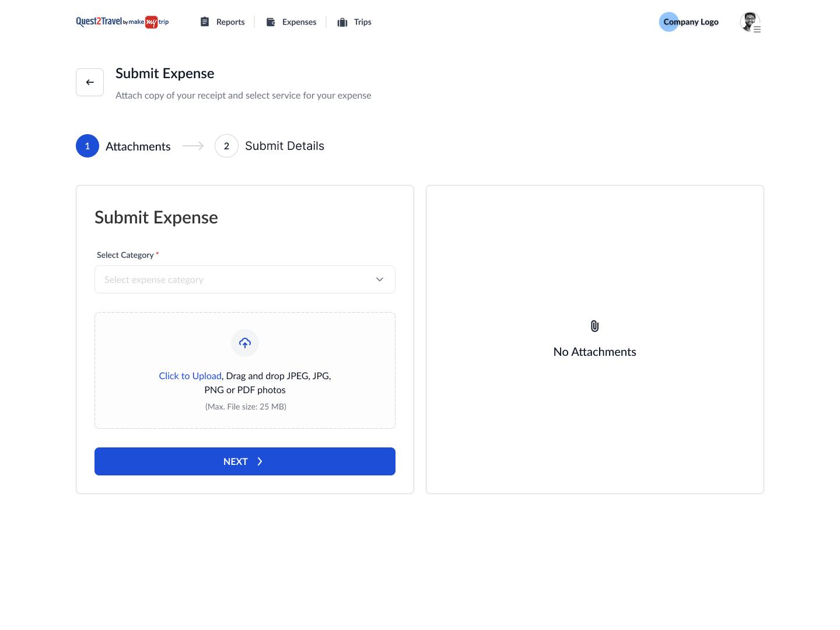The image size is (840, 630).
Task: Click the cloud upload icon
Action: (245, 343)
